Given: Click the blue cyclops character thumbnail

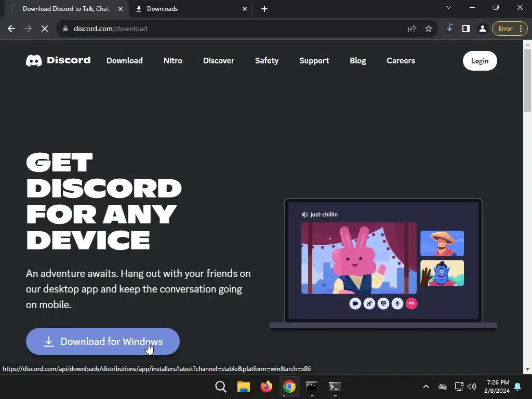Looking at the screenshot, I should [x=442, y=273].
